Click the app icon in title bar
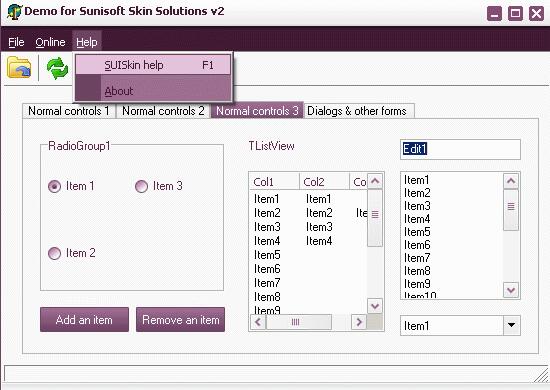This screenshot has width=550, height=390. click(x=14, y=12)
